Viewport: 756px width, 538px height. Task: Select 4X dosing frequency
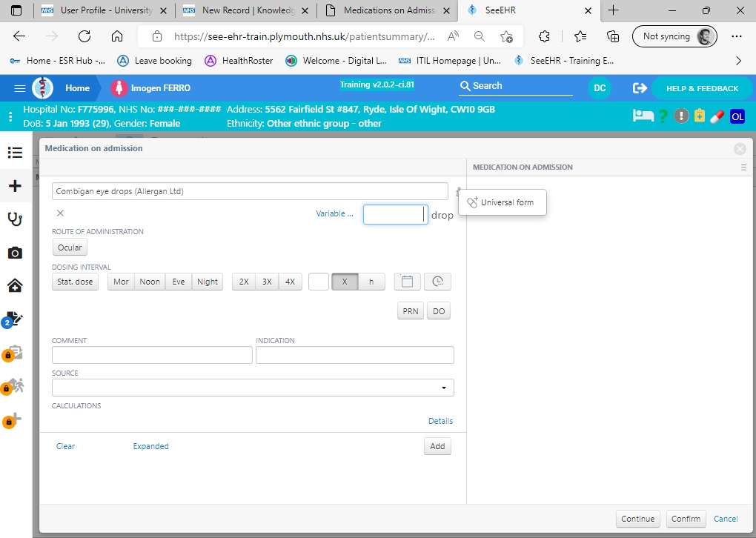(291, 282)
